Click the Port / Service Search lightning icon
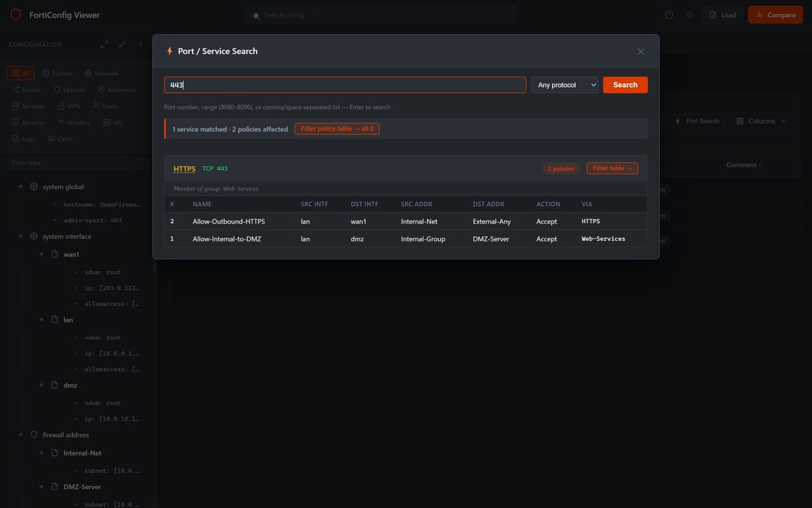 169,51
